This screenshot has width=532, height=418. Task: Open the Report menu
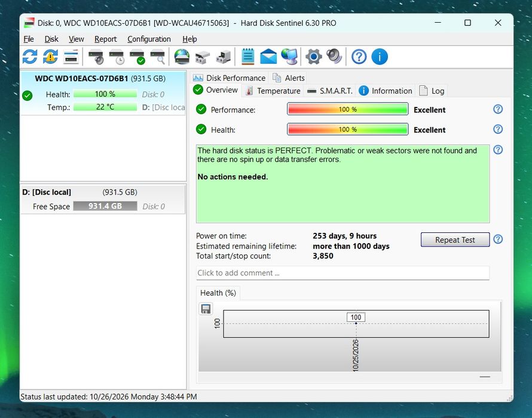106,39
